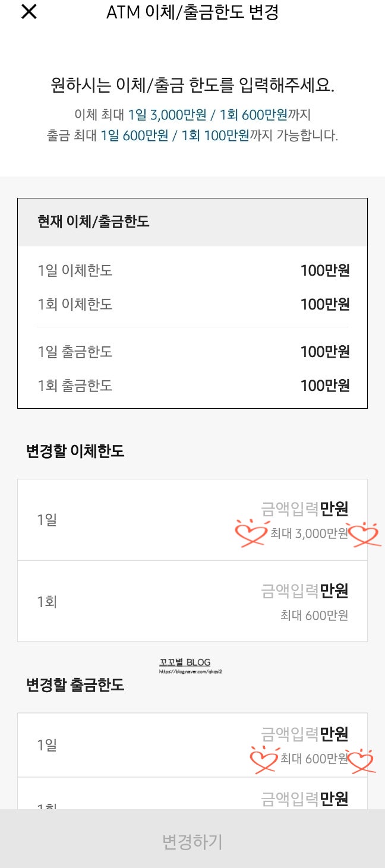This screenshot has height=868, width=385.
Task: Click the 만원 unit label beside 금액입력
Action: click(334, 509)
